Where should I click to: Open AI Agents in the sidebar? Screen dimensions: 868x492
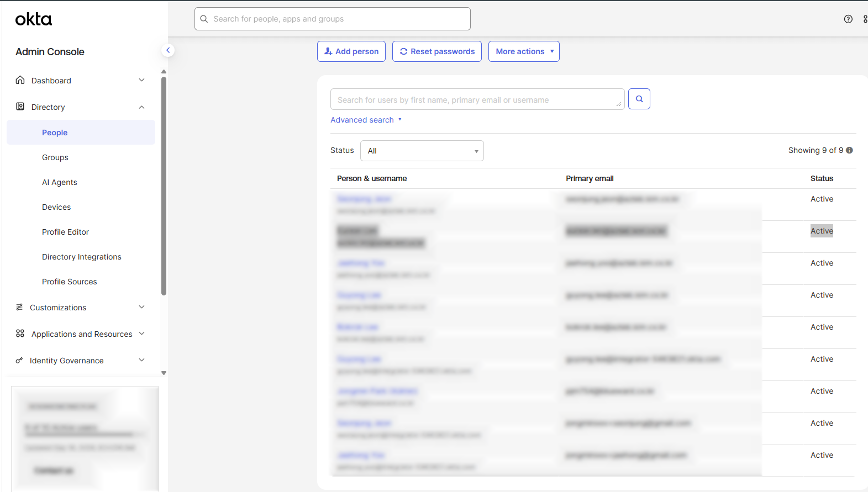[x=60, y=182]
